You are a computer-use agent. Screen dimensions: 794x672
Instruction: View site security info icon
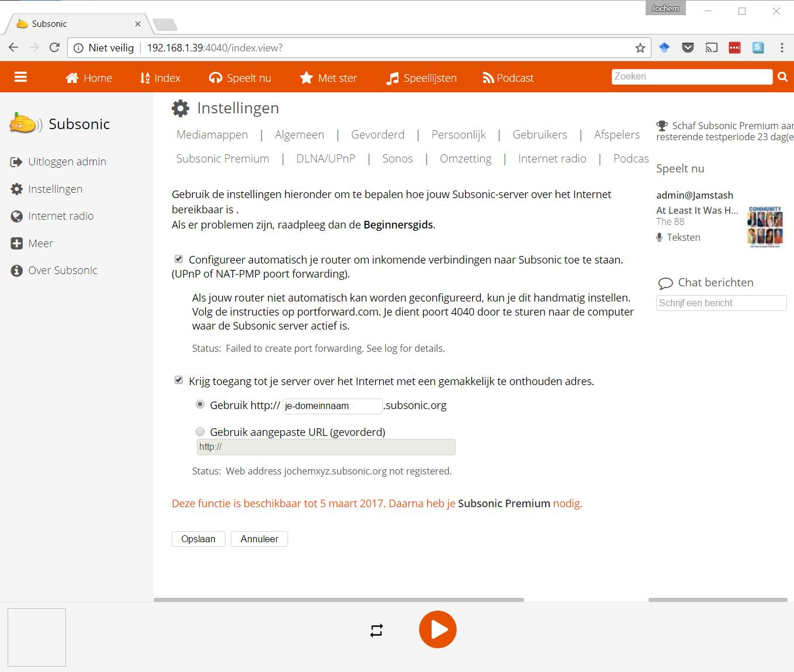(78, 48)
